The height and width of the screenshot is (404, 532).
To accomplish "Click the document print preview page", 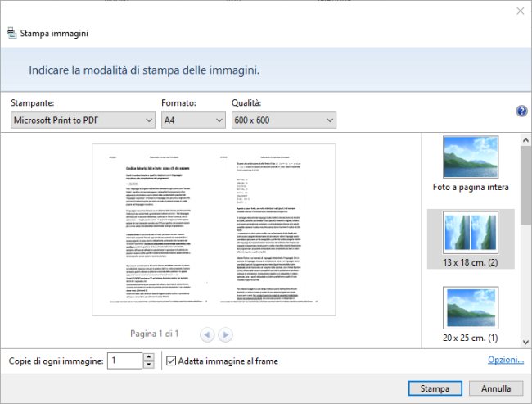I will click(213, 230).
